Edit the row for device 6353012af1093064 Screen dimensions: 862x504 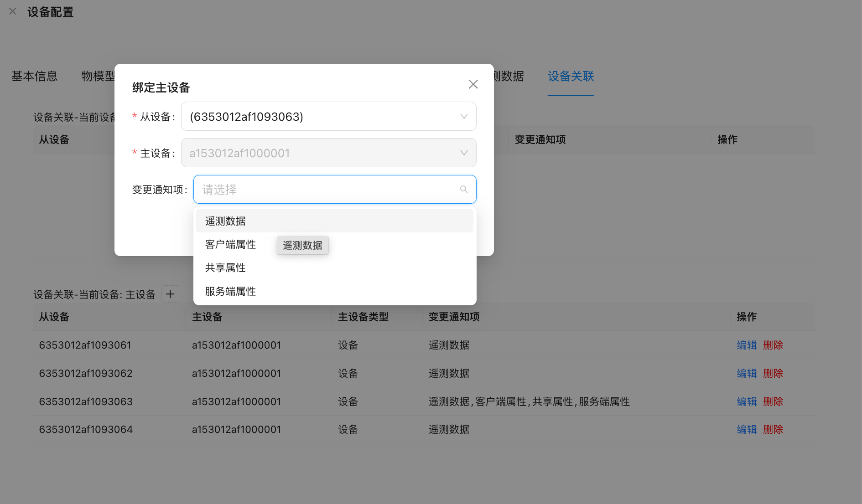pos(747,430)
